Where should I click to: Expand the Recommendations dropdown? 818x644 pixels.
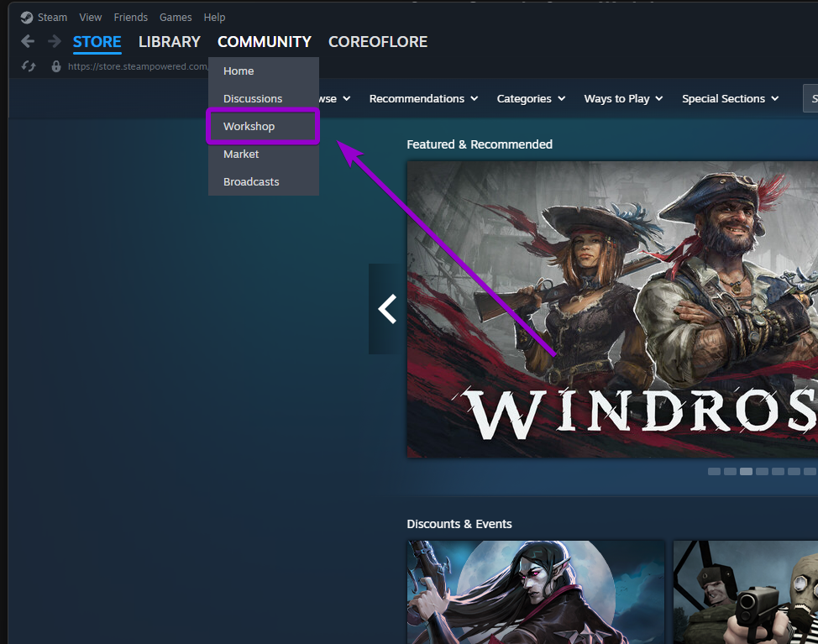423,98
